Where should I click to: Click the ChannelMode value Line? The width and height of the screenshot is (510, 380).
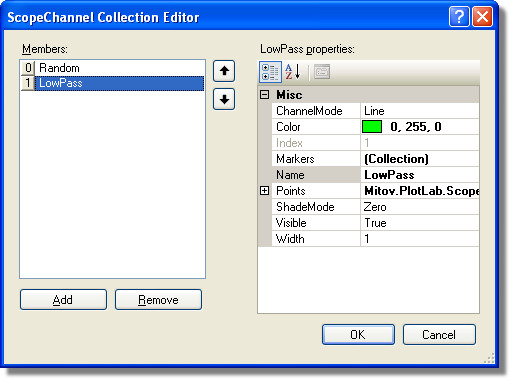click(420, 111)
